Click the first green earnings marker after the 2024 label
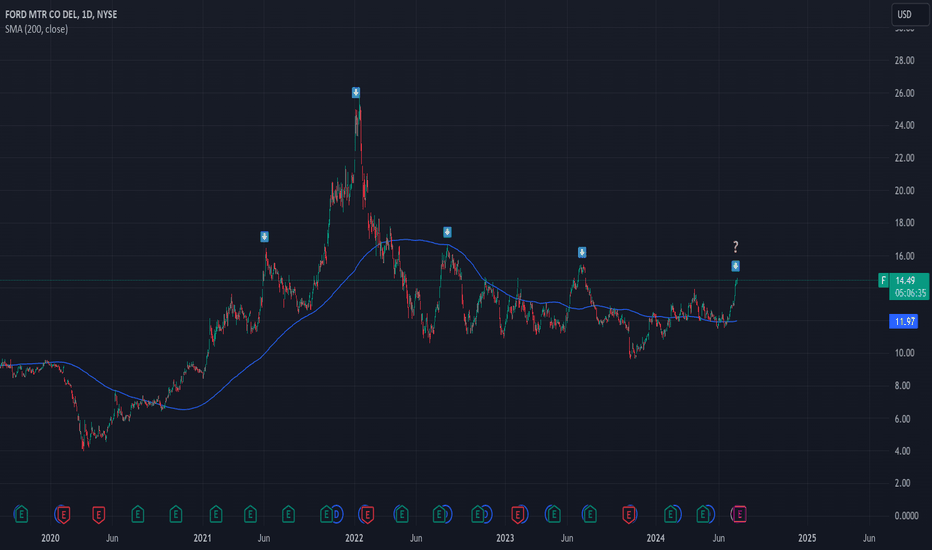932x550 pixels. (x=671, y=514)
